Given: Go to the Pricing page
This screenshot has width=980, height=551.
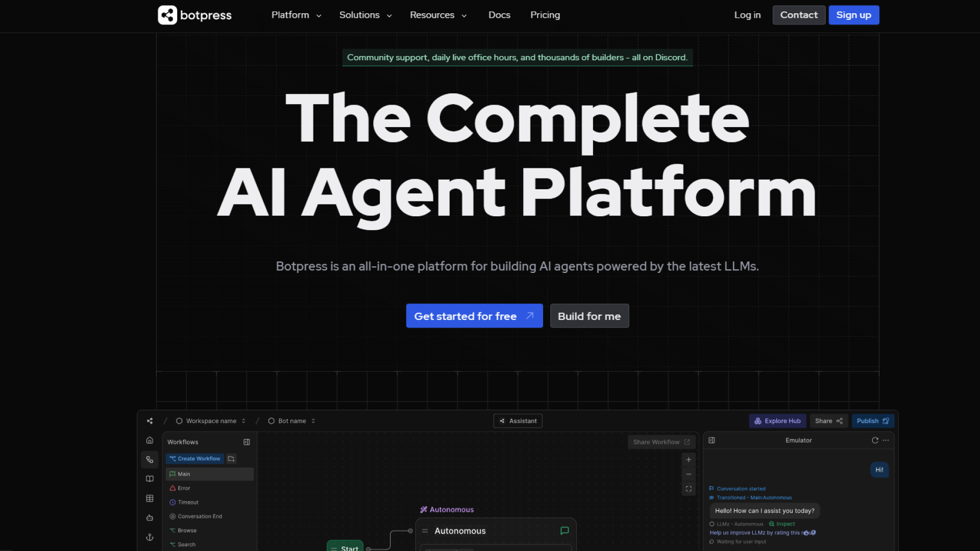Looking at the screenshot, I should (x=545, y=15).
